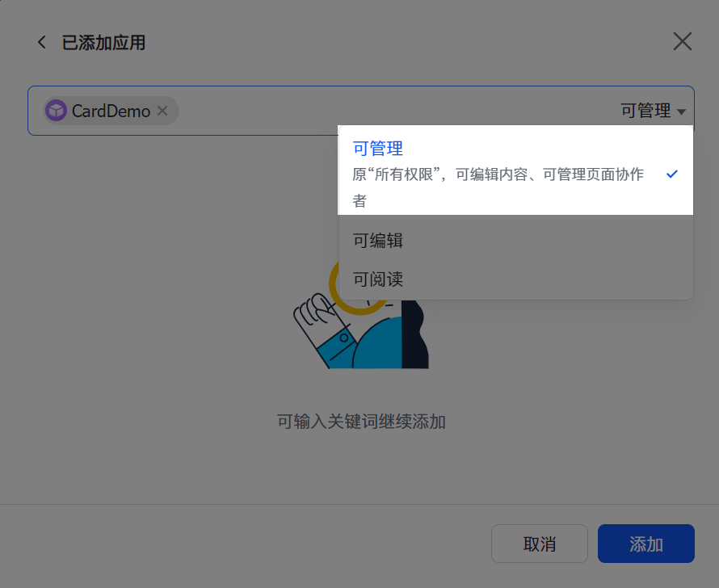Image resolution: width=719 pixels, height=588 pixels.
Task: Click the 取消 button
Action: [540, 544]
